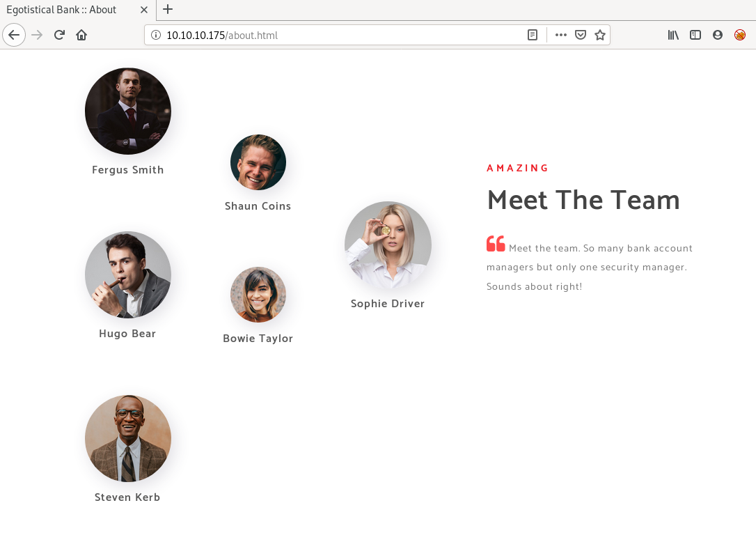Click the Hugo Bear name label
This screenshot has height=542, width=756.
[127, 334]
